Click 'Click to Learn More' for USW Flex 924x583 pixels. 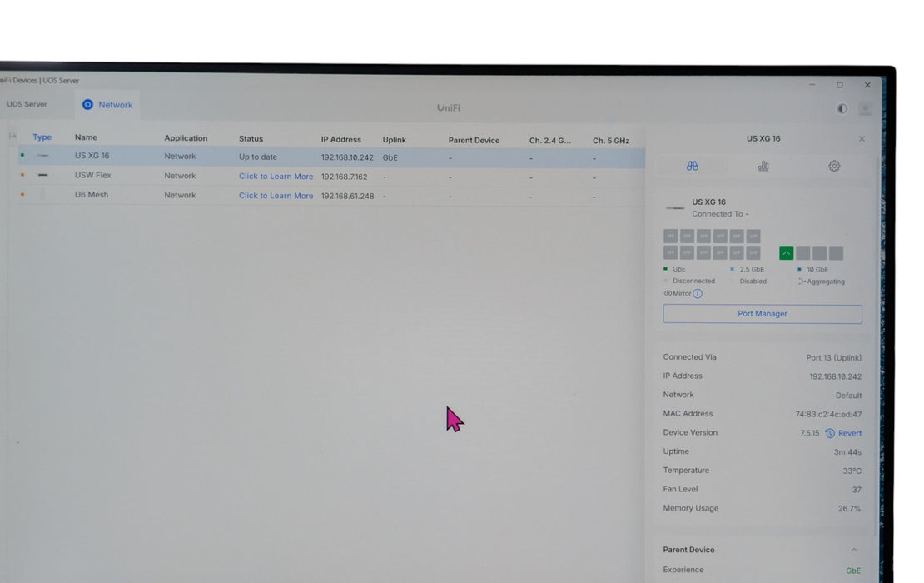click(x=276, y=177)
